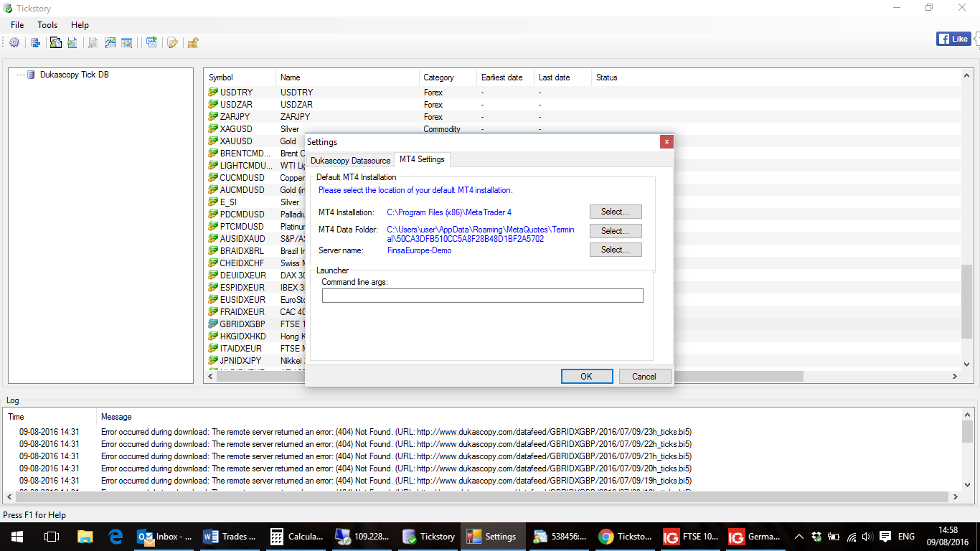The height and width of the screenshot is (551, 980).
Task: Click the Last date column header
Action: point(563,77)
